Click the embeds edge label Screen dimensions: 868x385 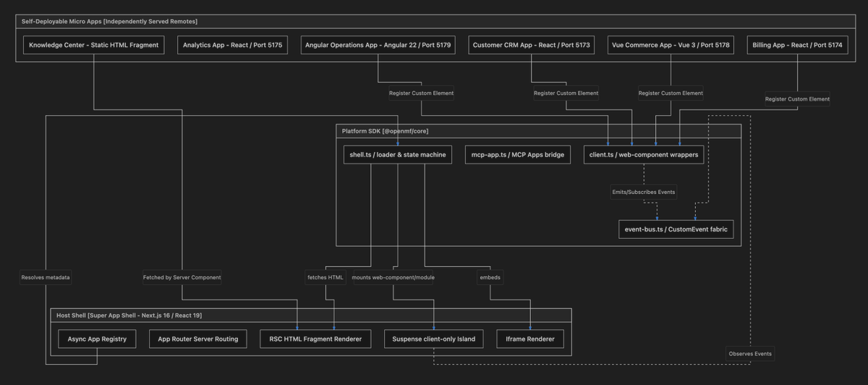(490, 277)
